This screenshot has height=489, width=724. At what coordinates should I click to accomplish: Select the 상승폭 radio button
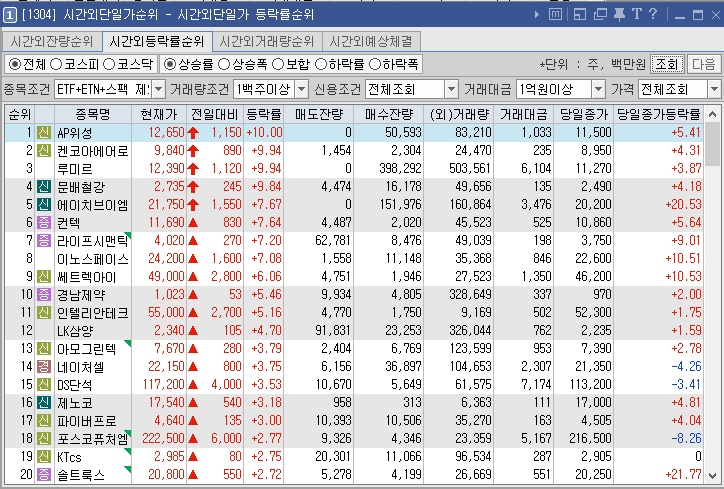coord(224,64)
